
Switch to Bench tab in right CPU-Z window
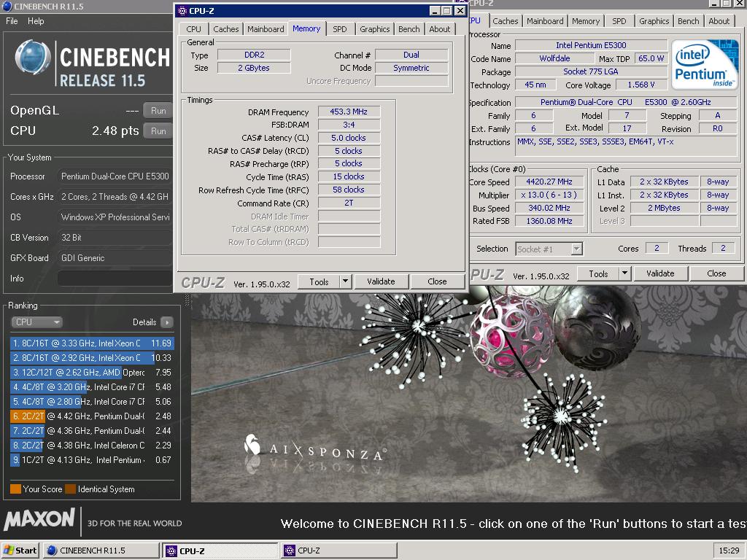pyautogui.click(x=688, y=21)
